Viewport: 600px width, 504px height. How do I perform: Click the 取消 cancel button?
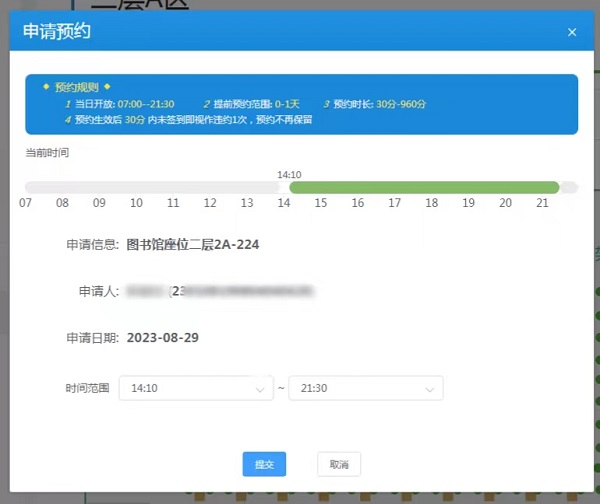coord(339,464)
